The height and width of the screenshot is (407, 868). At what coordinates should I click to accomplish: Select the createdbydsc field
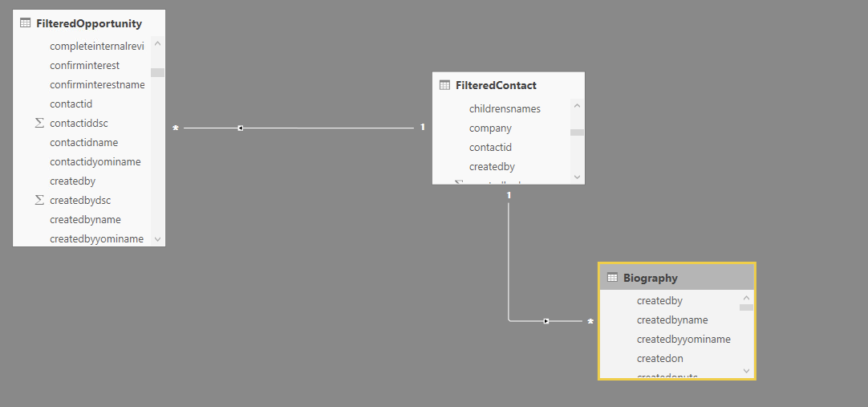pos(80,200)
